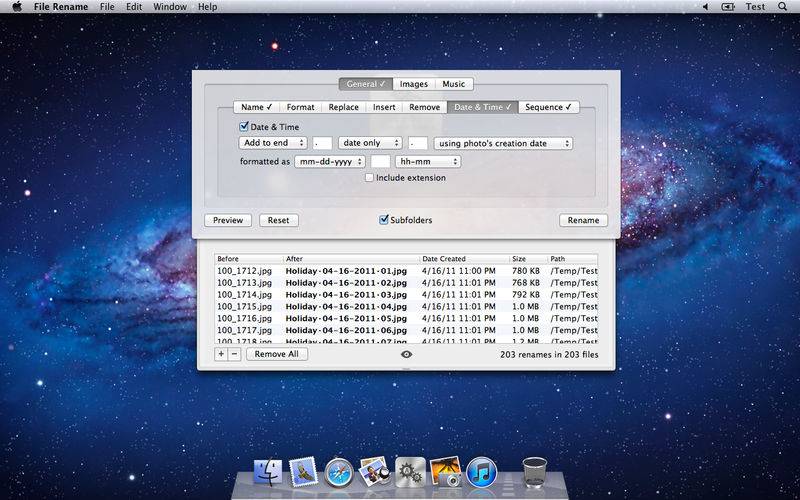Sort by the Size column header
The width and height of the screenshot is (800, 500).
[528, 259]
